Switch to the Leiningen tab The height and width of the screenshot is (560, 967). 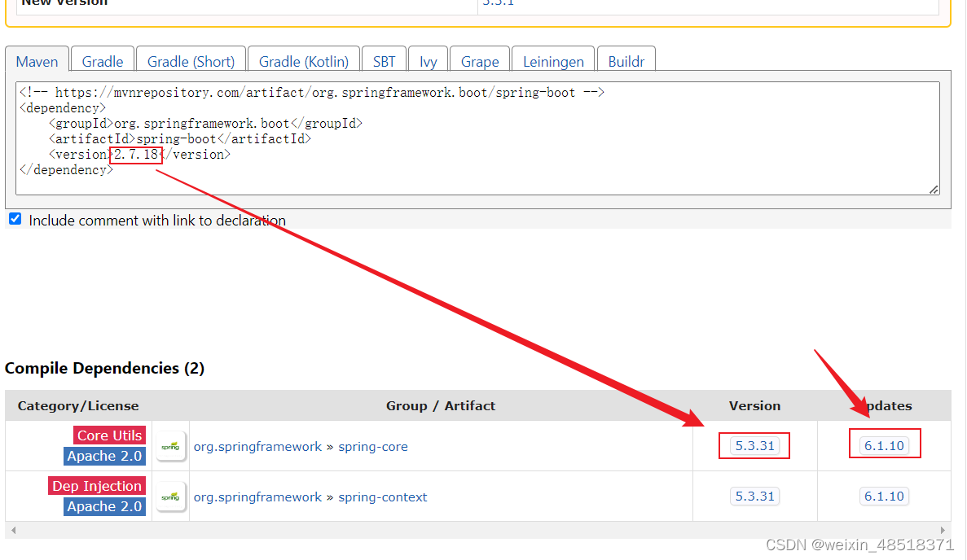tap(553, 60)
